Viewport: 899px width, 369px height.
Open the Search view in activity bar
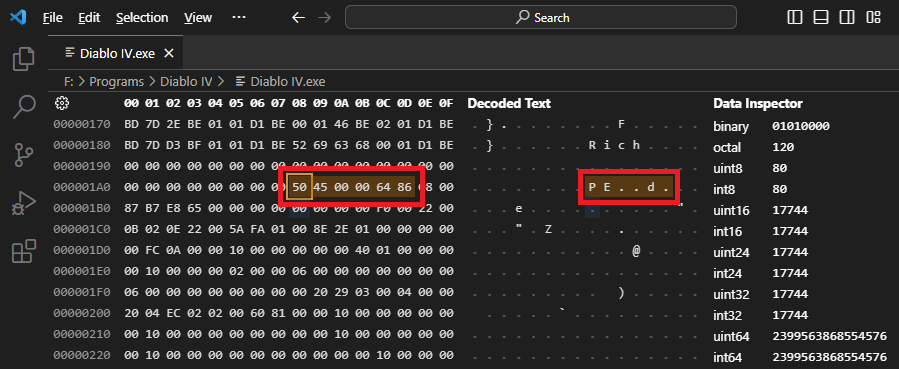24,107
